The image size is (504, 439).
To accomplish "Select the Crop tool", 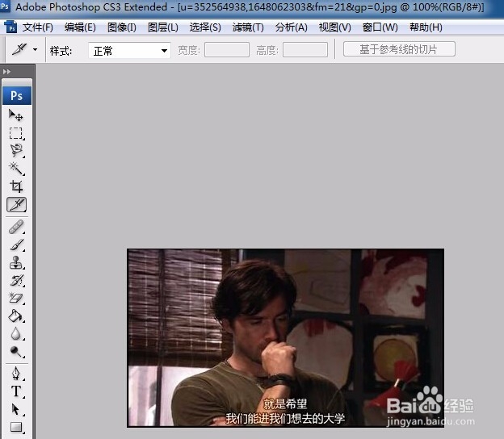I will pos(16,186).
